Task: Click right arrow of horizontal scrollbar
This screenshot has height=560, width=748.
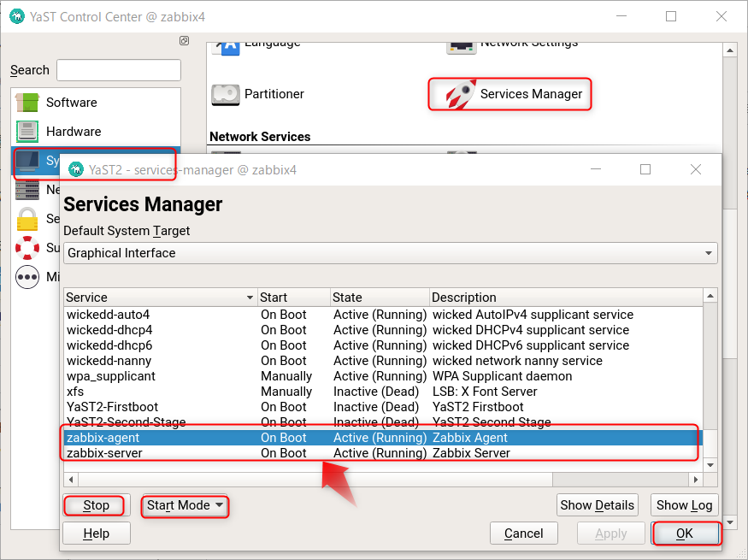Action: point(696,480)
